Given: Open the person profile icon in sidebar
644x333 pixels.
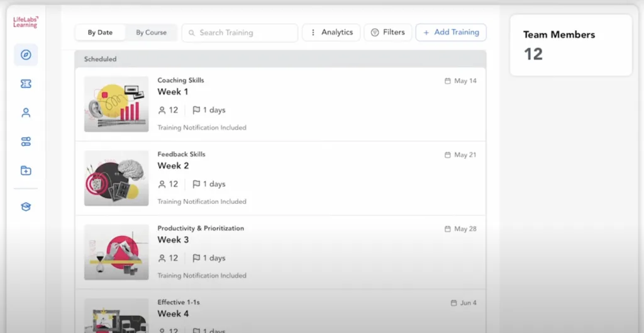Looking at the screenshot, I should 26,113.
